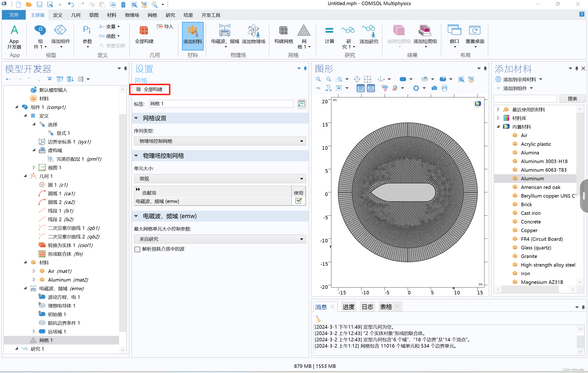The width and height of the screenshot is (588, 373).
Task: Click the 搜索 button in Add Material panel
Action: 572,98
